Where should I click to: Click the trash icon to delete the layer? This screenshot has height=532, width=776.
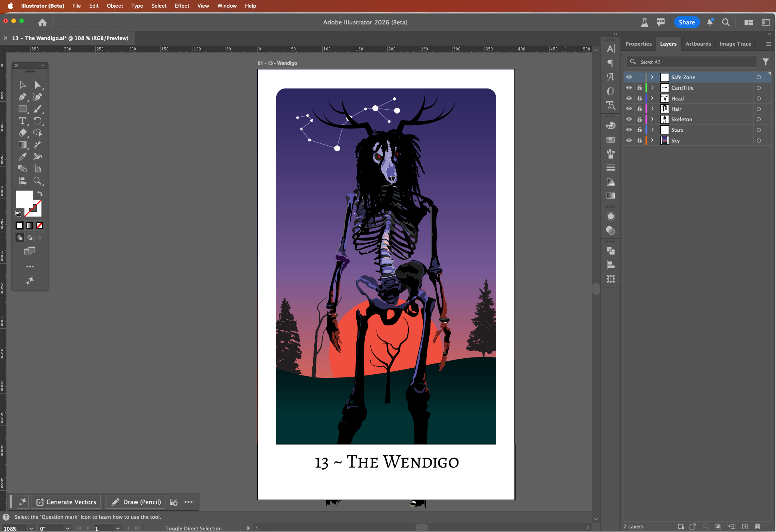[757, 526]
